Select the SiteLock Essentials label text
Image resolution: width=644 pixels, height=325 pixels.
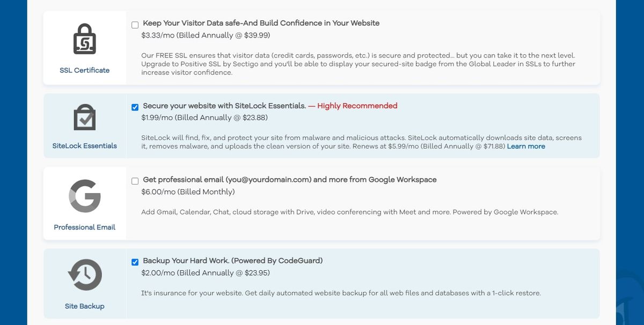(x=84, y=145)
